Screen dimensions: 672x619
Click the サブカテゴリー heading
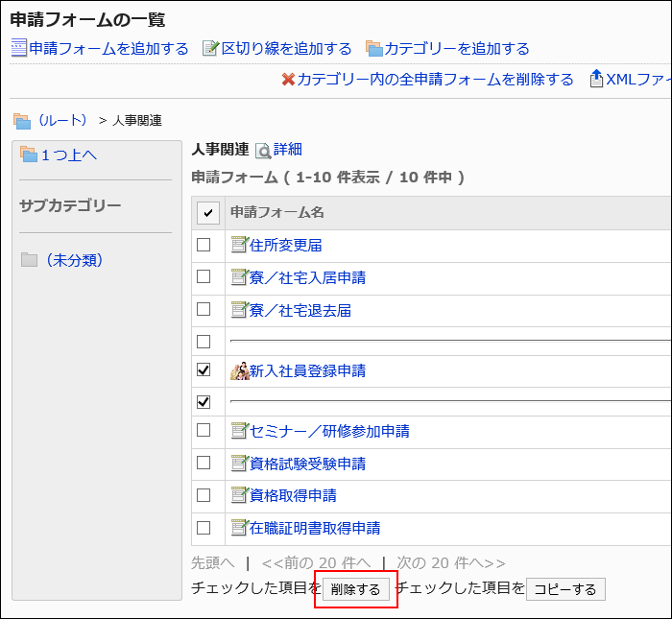[x=70, y=206]
